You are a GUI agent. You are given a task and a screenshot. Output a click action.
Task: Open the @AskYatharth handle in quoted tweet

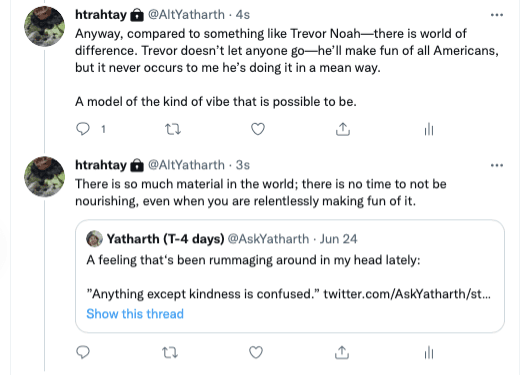pos(268,239)
